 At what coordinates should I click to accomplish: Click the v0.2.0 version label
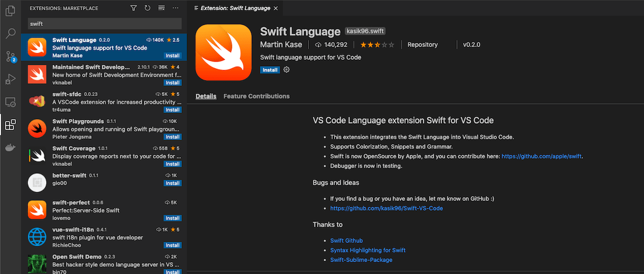[x=472, y=45]
